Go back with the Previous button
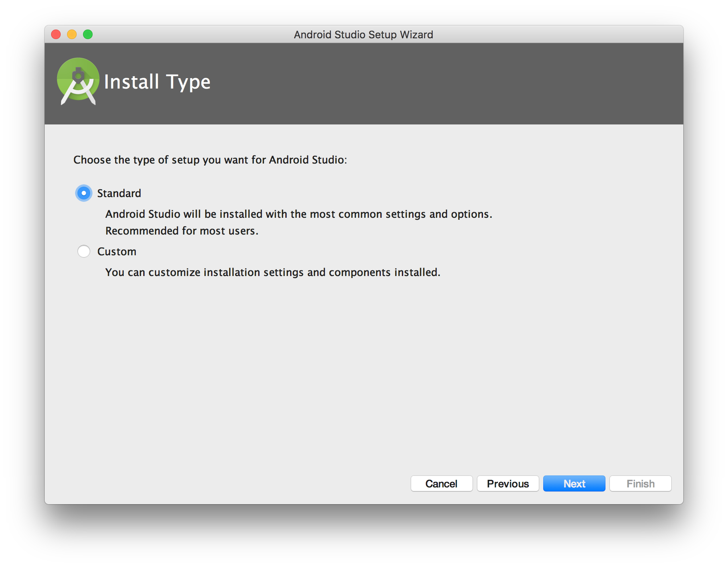728x568 pixels. point(508,484)
